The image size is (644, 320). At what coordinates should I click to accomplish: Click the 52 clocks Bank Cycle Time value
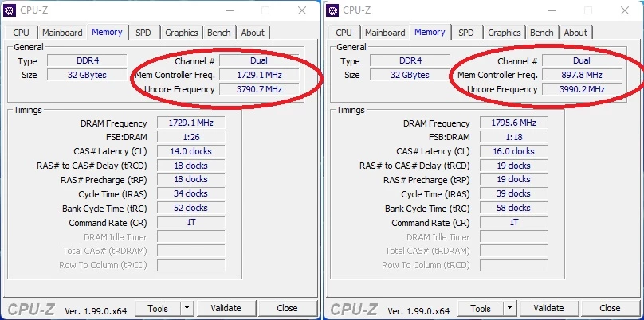click(191, 208)
